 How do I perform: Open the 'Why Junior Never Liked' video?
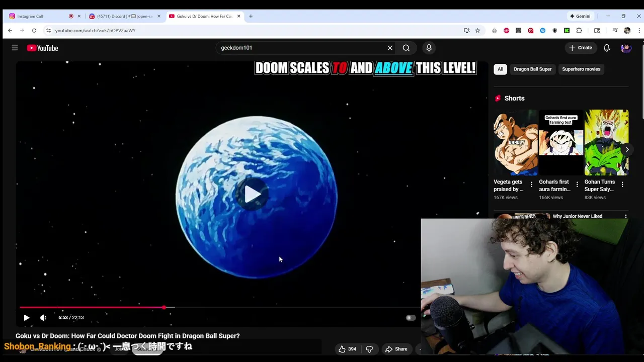(577, 216)
